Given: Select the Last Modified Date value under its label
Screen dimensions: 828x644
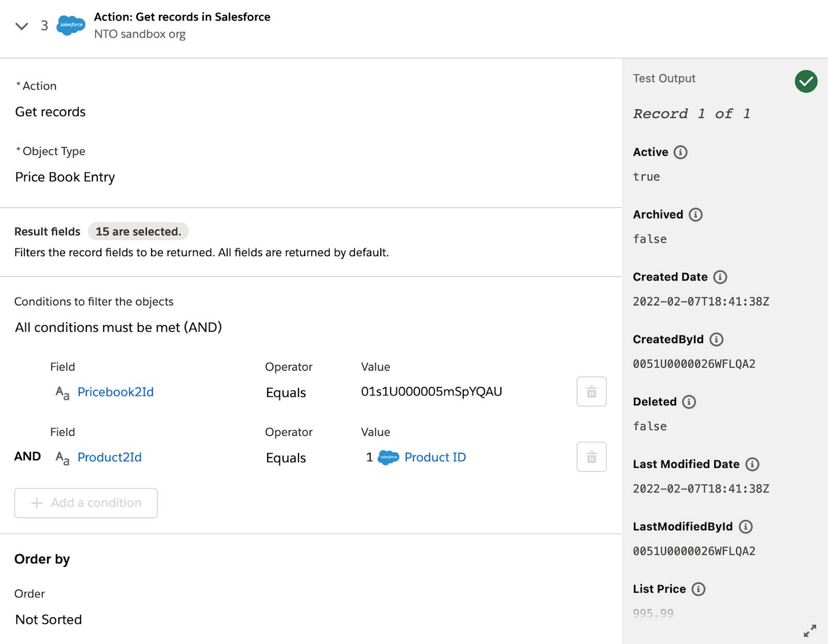Looking at the screenshot, I should tap(701, 489).
